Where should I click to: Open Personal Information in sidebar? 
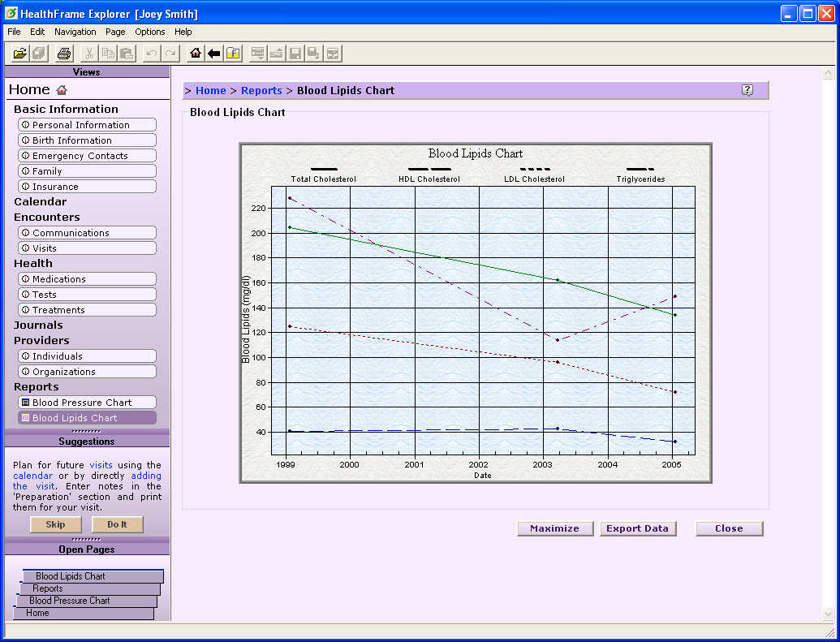[x=88, y=125]
